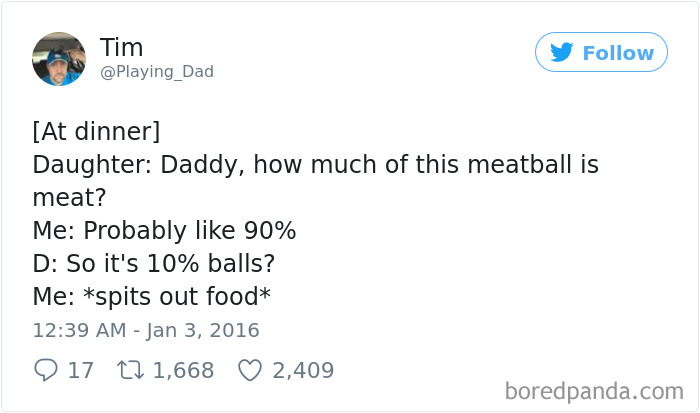Click the like count "2,409"

pyautogui.click(x=302, y=370)
